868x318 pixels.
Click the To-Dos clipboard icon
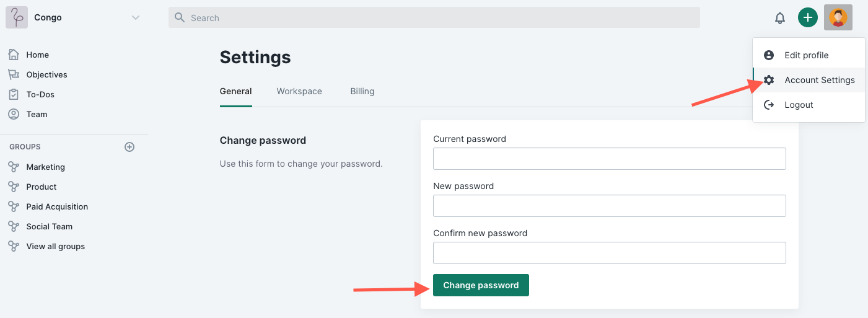click(14, 94)
